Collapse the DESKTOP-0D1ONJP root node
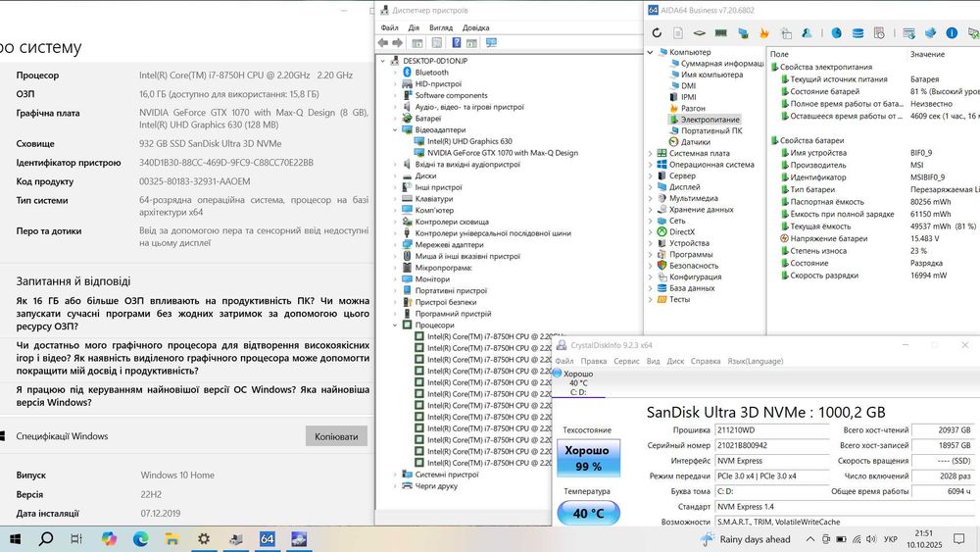980x552 pixels. click(x=383, y=61)
